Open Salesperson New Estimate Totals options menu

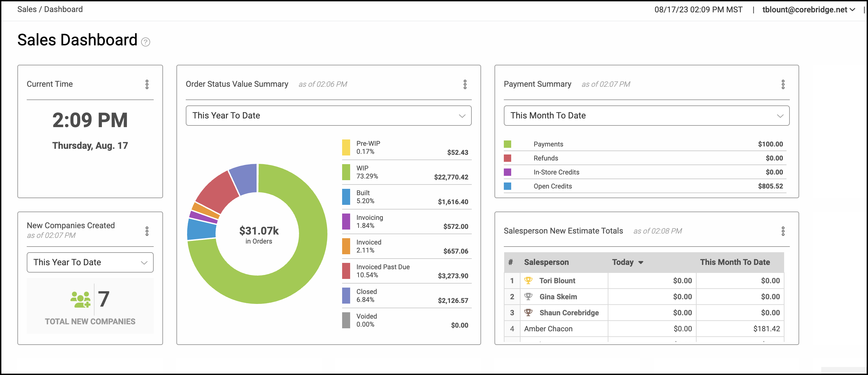(x=783, y=231)
